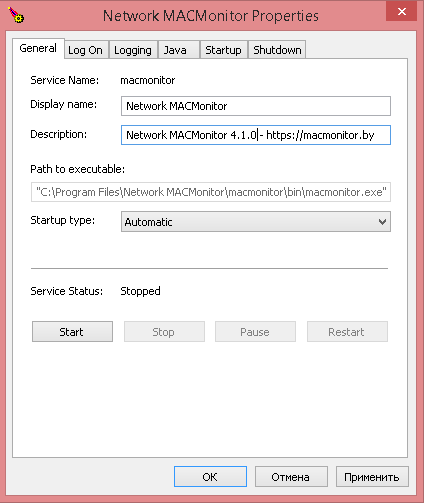Click inside the Display name field
The image size is (424, 503).
coord(256,106)
